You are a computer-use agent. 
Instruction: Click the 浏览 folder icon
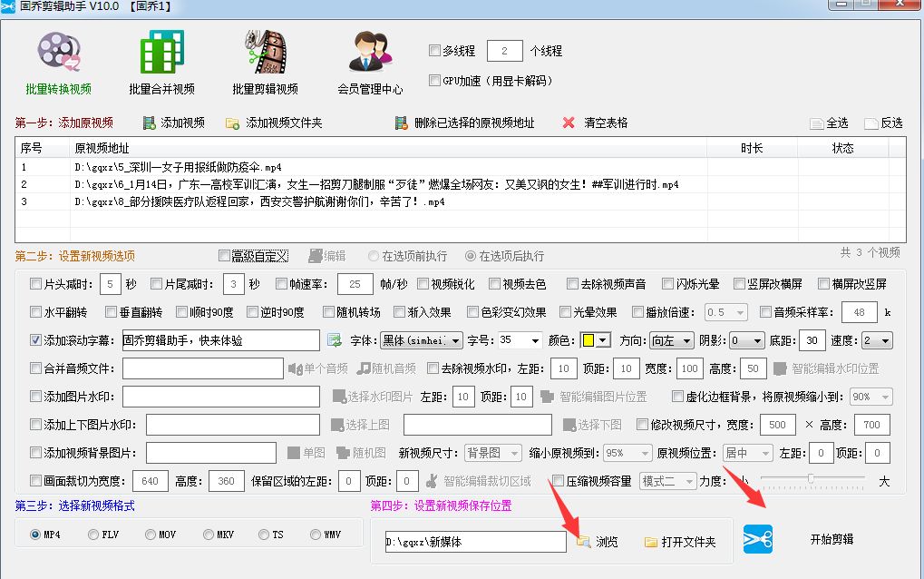[x=583, y=541]
